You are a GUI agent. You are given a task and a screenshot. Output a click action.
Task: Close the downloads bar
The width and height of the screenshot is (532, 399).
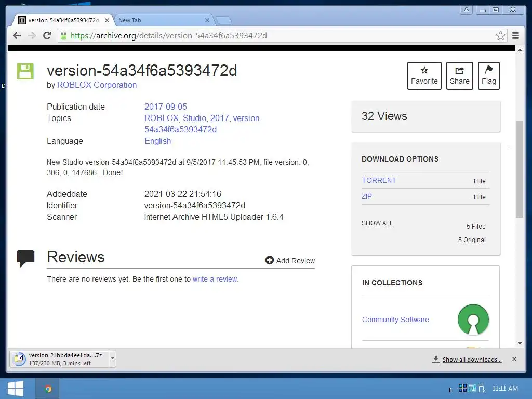[514, 359]
